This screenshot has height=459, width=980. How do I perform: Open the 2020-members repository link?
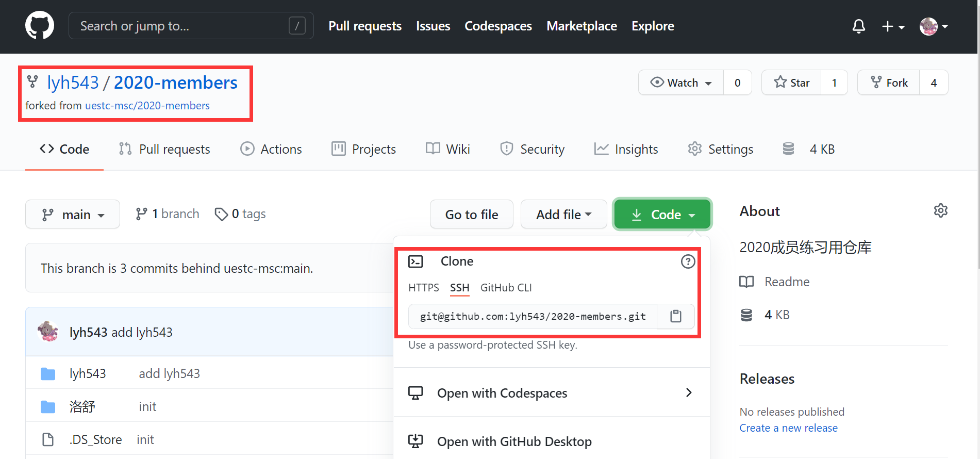click(x=175, y=83)
